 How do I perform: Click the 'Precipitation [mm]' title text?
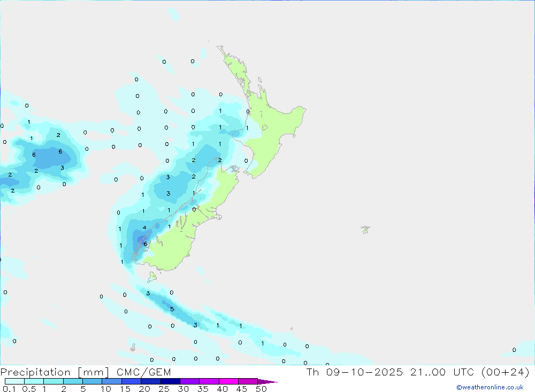[55, 372]
